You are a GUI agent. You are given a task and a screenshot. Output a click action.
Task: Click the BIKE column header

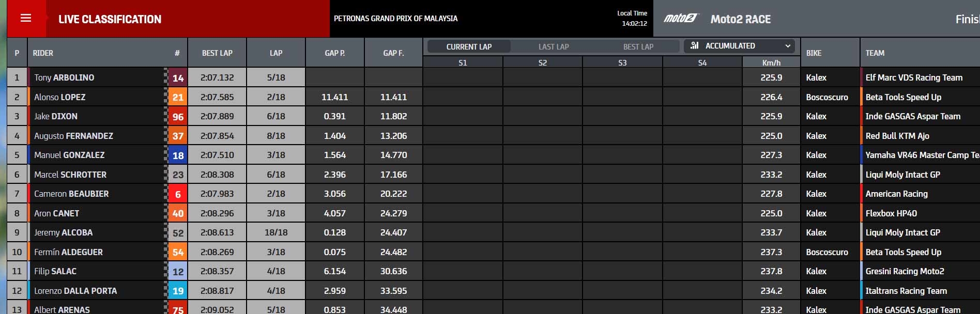tap(830, 53)
